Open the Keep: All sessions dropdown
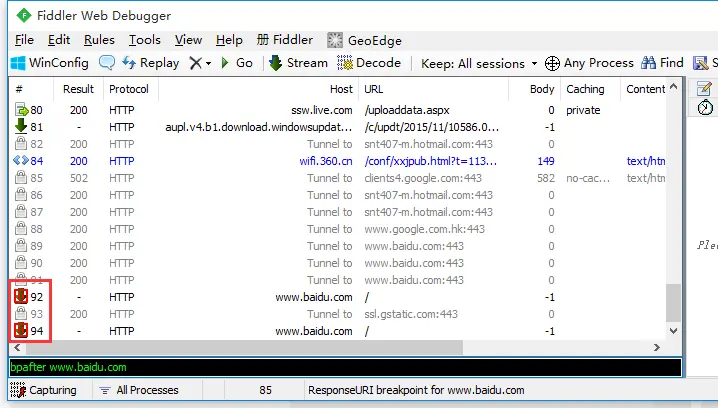Screen dimensions: 718x408 479,63
